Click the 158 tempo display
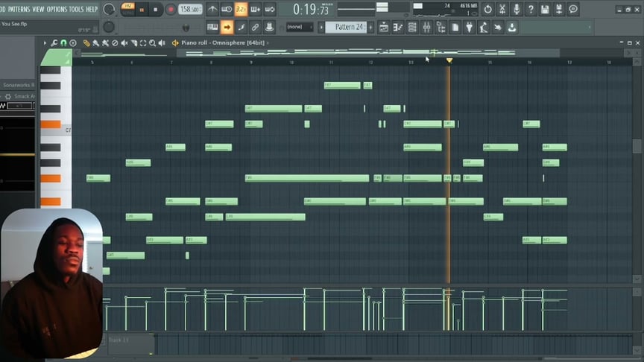 click(x=191, y=9)
